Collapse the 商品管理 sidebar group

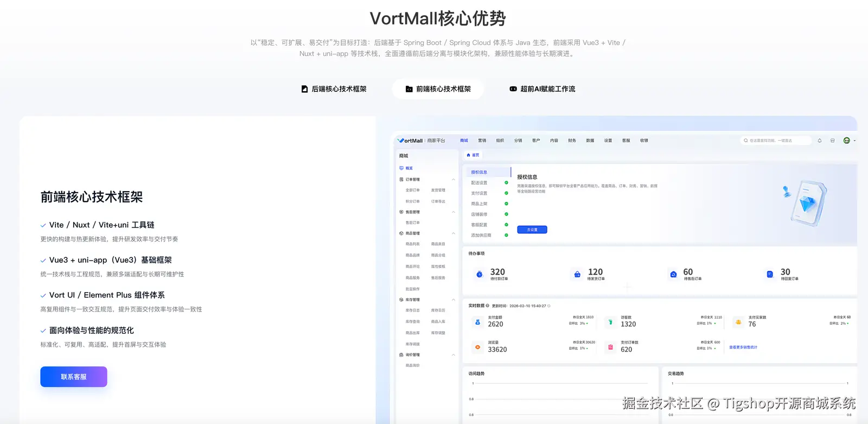454,233
